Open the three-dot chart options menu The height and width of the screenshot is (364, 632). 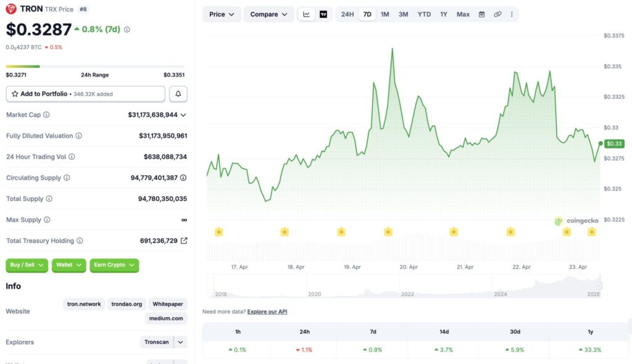pyautogui.click(x=511, y=14)
